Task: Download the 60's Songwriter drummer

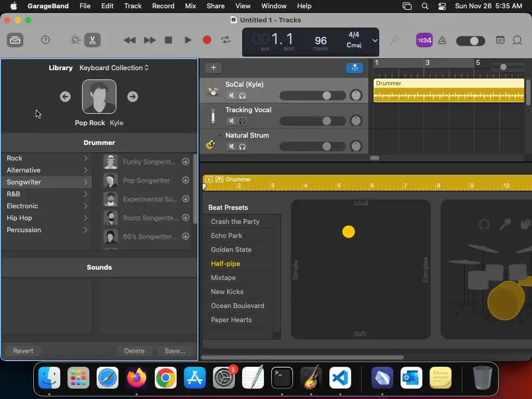Action: click(x=185, y=236)
